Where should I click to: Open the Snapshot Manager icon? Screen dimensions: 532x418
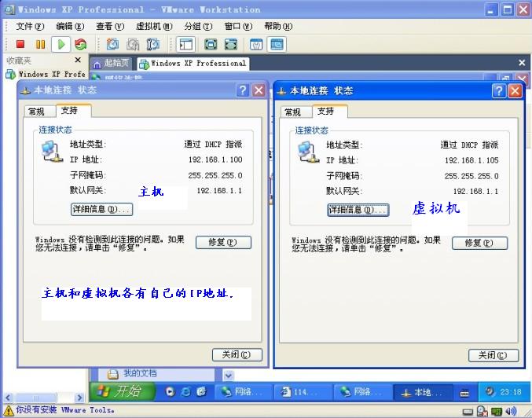(152, 45)
